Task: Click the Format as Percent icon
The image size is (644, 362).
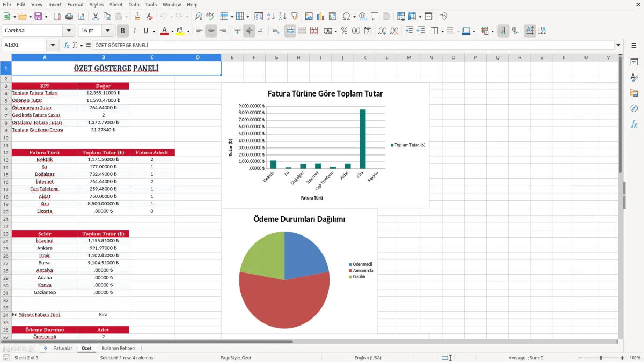Action: click(344, 31)
